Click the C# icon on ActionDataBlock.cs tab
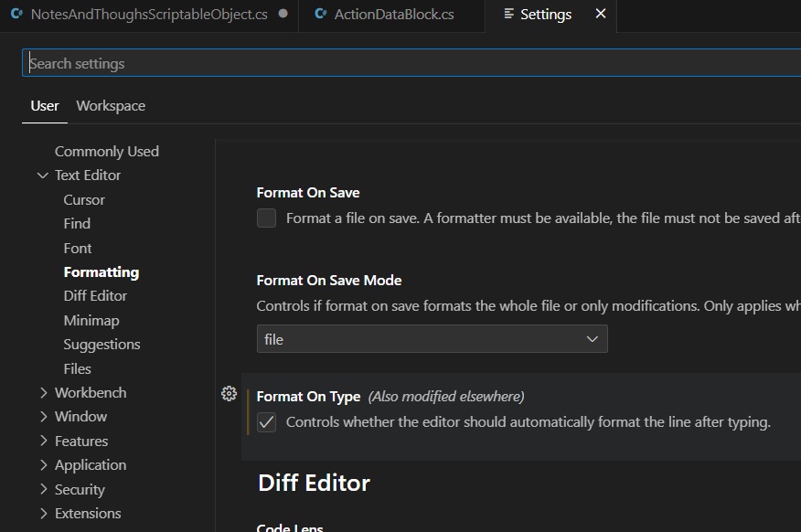Viewport: 801px width, 532px height. [320, 15]
